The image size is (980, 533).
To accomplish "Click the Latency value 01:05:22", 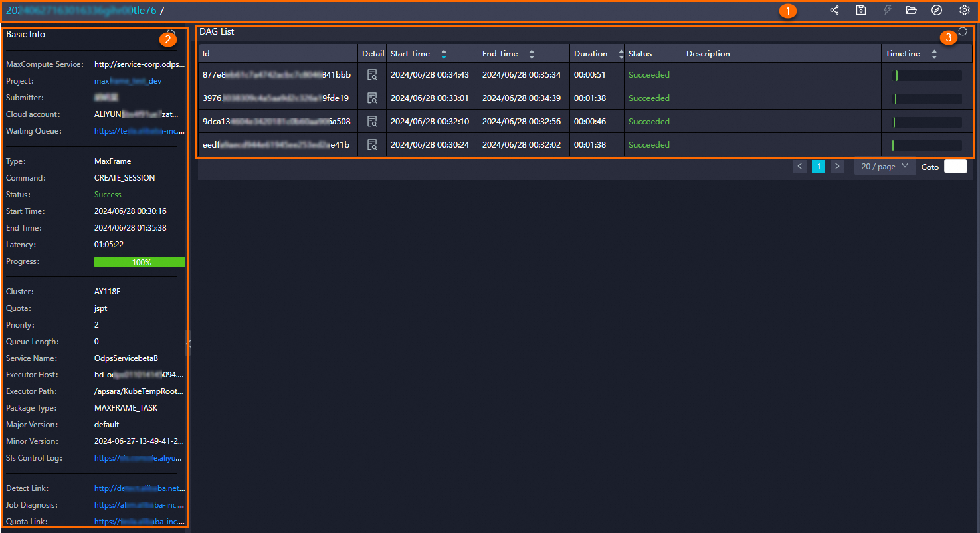I will tap(109, 245).
